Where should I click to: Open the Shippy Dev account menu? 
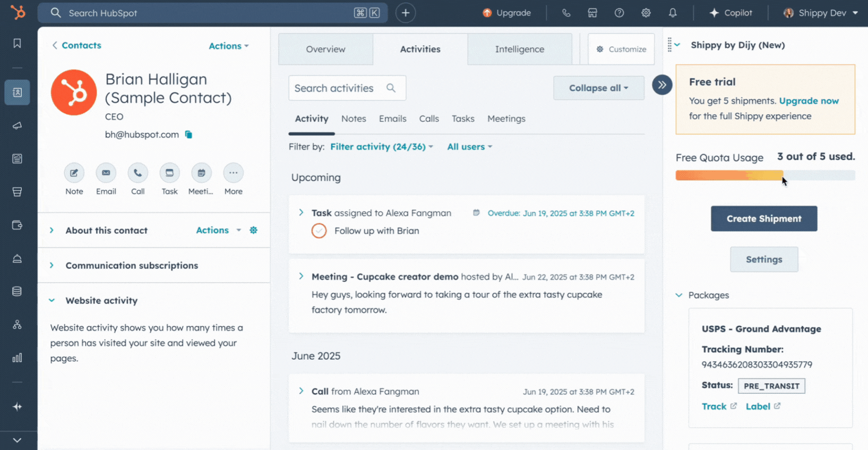pos(821,13)
